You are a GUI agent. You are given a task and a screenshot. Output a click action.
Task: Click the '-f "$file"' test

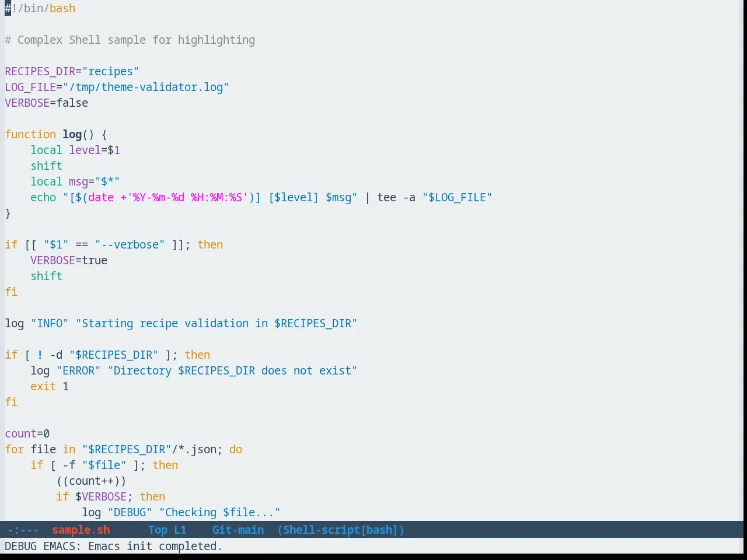[x=95, y=465]
